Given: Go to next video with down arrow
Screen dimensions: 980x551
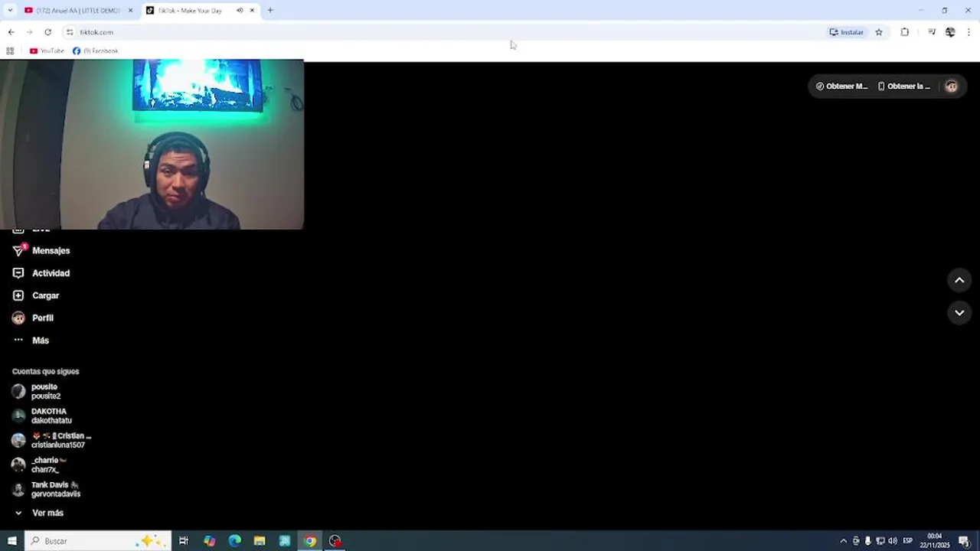Looking at the screenshot, I should click(959, 312).
